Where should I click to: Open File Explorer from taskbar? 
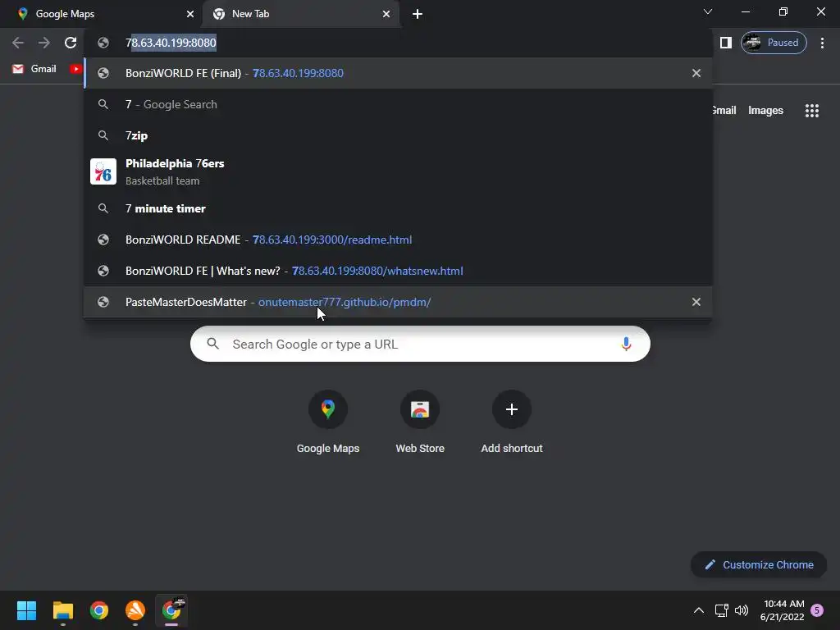[62, 610]
